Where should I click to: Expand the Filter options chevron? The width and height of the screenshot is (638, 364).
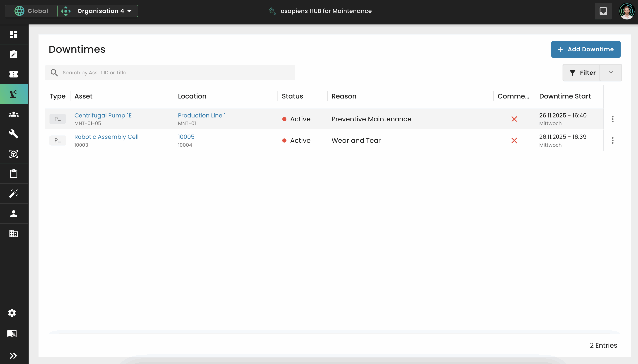coord(611,72)
